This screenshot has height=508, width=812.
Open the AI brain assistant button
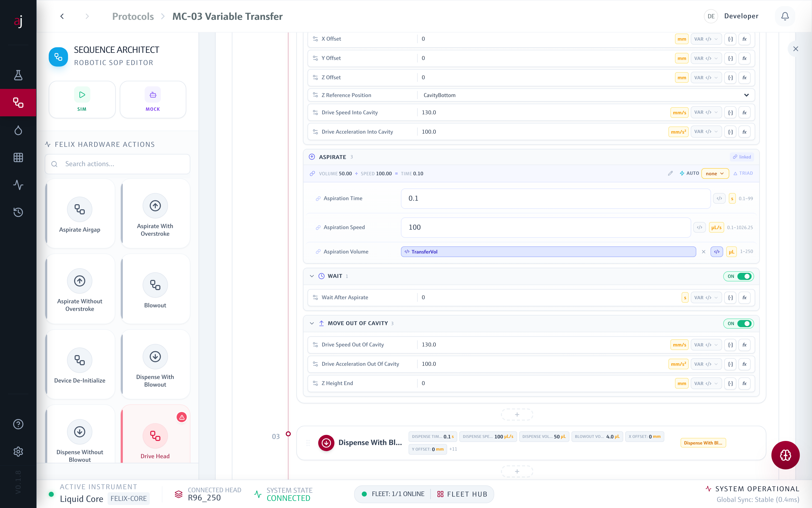pos(785,455)
